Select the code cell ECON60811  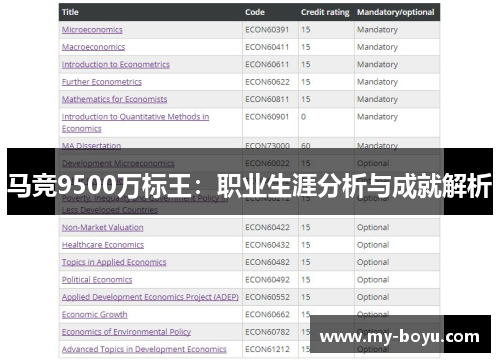click(x=267, y=99)
